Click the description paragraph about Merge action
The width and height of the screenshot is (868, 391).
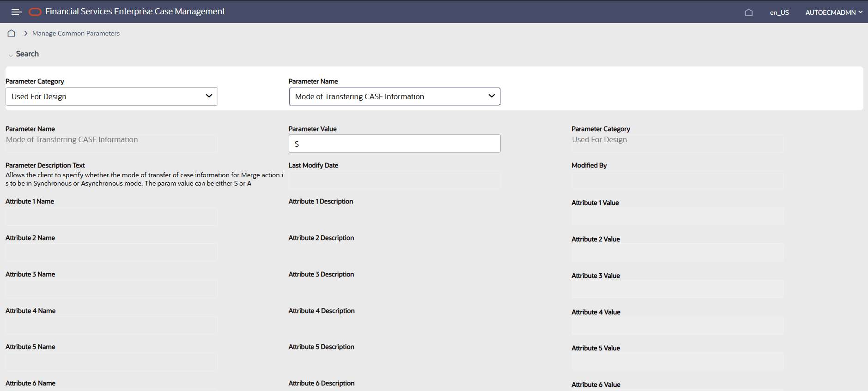pos(144,179)
